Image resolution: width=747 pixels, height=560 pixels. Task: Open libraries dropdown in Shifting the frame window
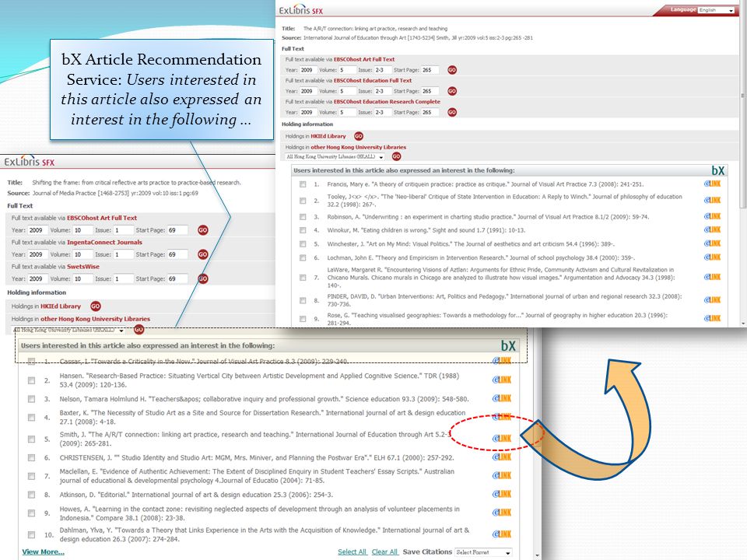pos(68,330)
